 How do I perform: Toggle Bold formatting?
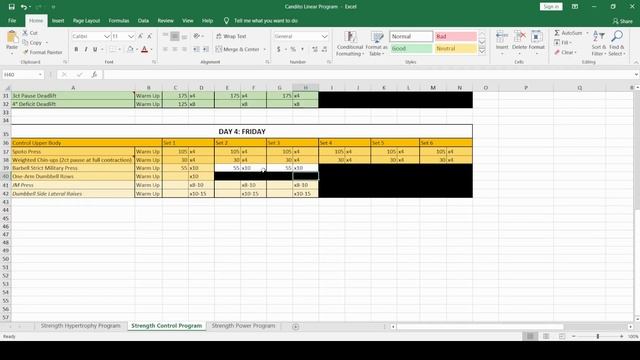[76, 49]
